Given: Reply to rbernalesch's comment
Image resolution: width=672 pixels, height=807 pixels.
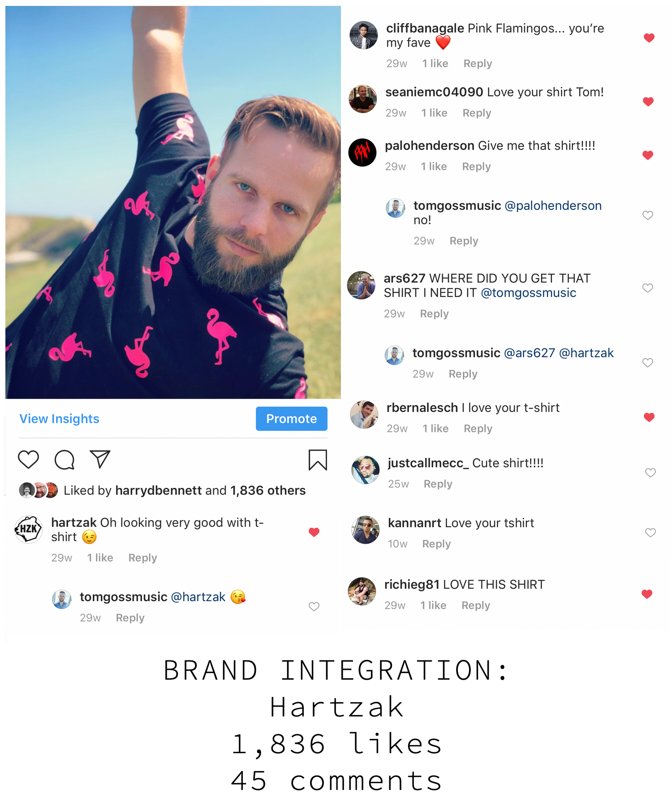Looking at the screenshot, I should point(478,429).
